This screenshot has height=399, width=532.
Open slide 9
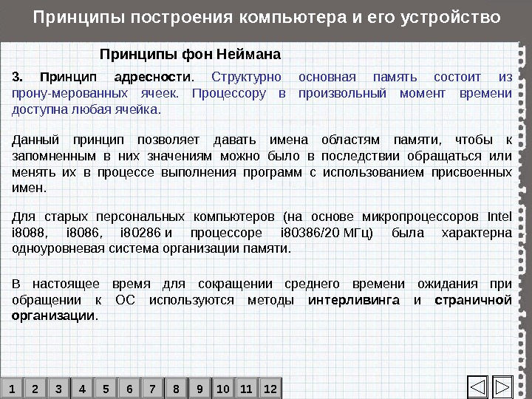click(199, 389)
